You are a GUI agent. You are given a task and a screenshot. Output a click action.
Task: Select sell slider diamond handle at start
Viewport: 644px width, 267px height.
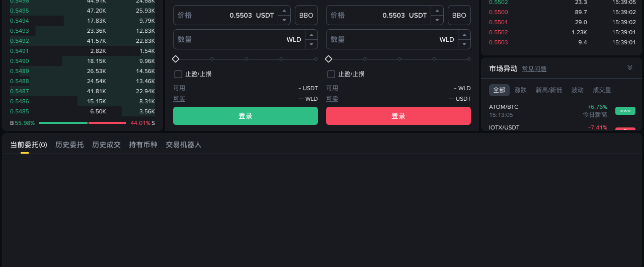pyautogui.click(x=329, y=59)
